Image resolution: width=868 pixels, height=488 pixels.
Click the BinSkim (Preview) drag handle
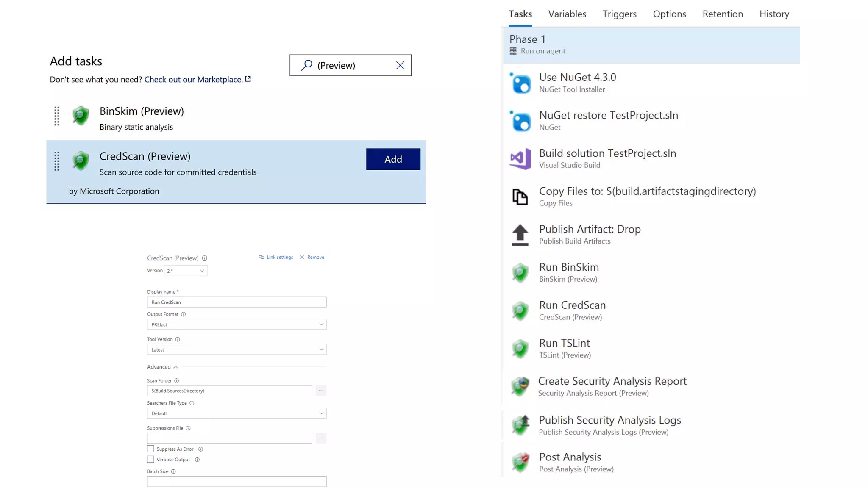pyautogui.click(x=57, y=116)
